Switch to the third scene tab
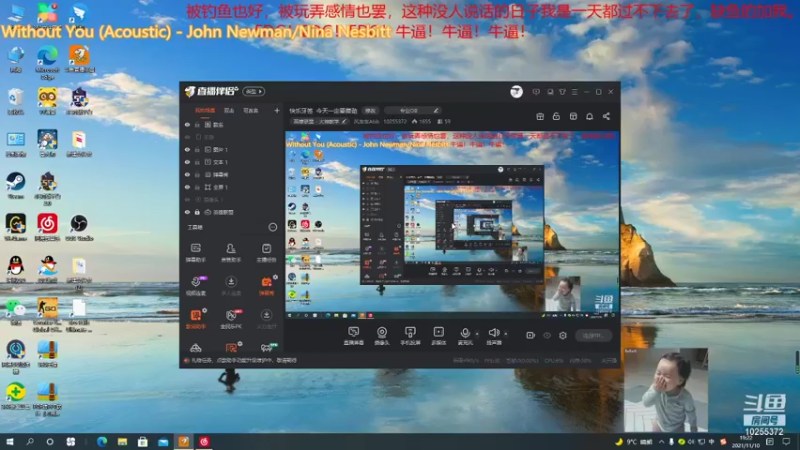 coord(251,110)
